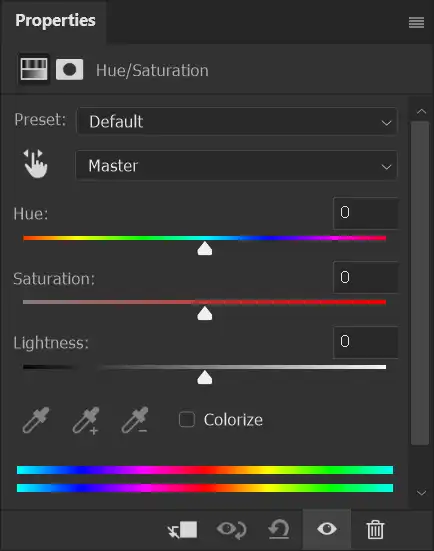Image resolution: width=434 pixels, height=551 pixels.
Task: Click the Lightness value field
Action: [365, 342]
